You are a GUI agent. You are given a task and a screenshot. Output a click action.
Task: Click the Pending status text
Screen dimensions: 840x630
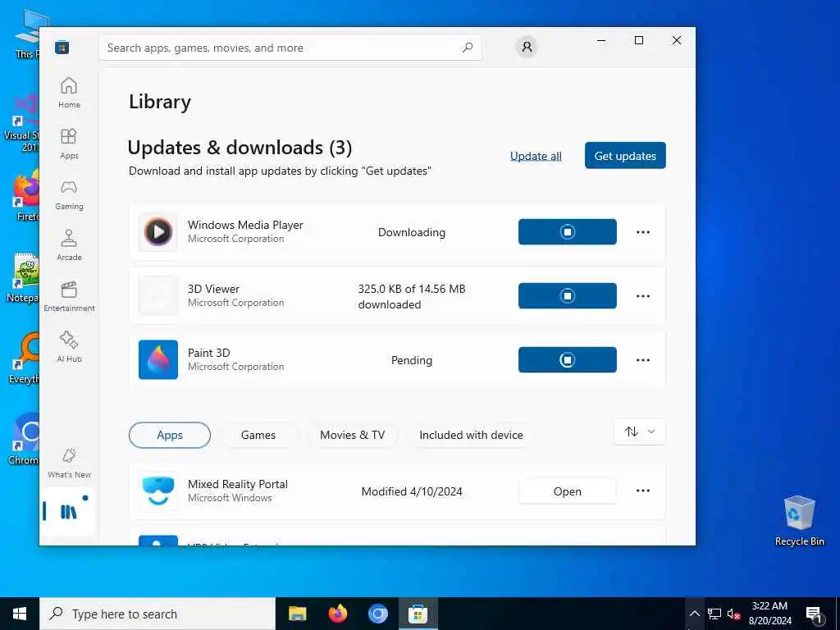click(x=412, y=360)
